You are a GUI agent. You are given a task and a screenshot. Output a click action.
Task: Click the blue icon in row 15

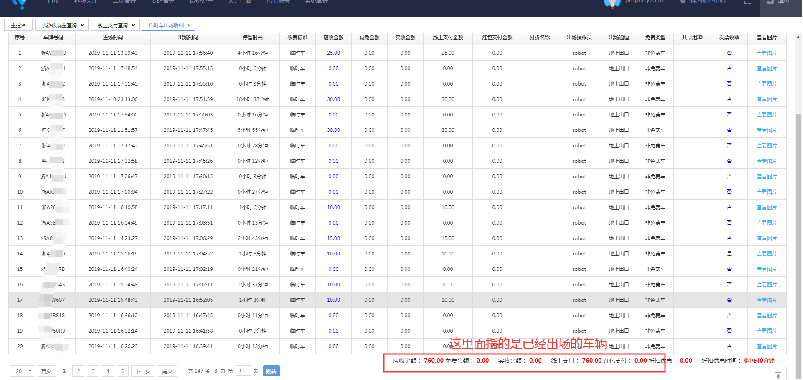729,269
